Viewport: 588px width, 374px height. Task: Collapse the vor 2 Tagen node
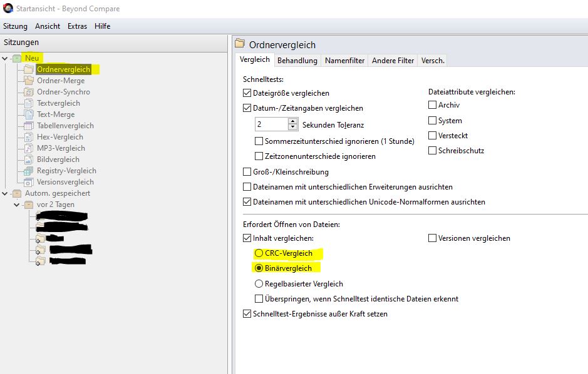pyautogui.click(x=16, y=205)
